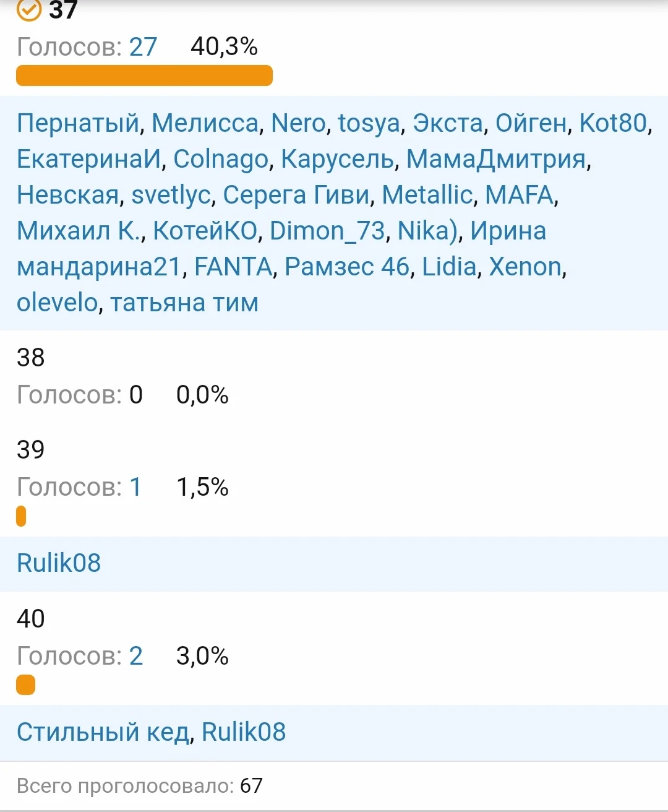Select the voter Рамзес 46
The width and height of the screenshot is (668, 812).
pos(346,267)
